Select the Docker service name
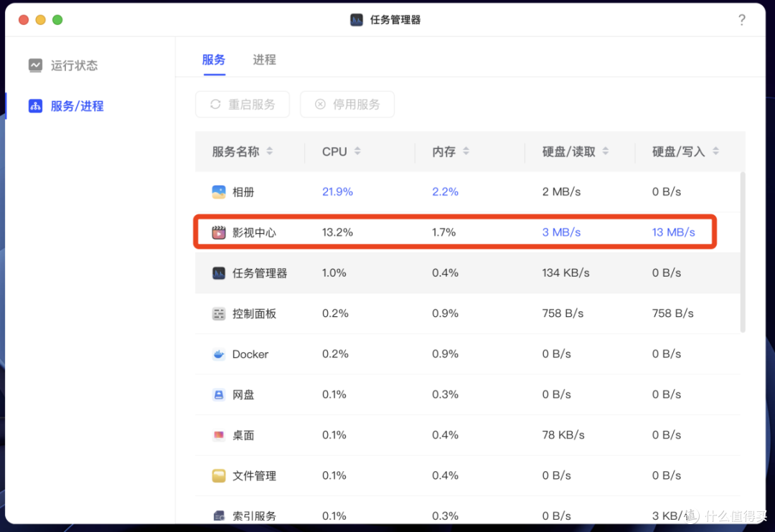The width and height of the screenshot is (775, 532). (x=250, y=354)
